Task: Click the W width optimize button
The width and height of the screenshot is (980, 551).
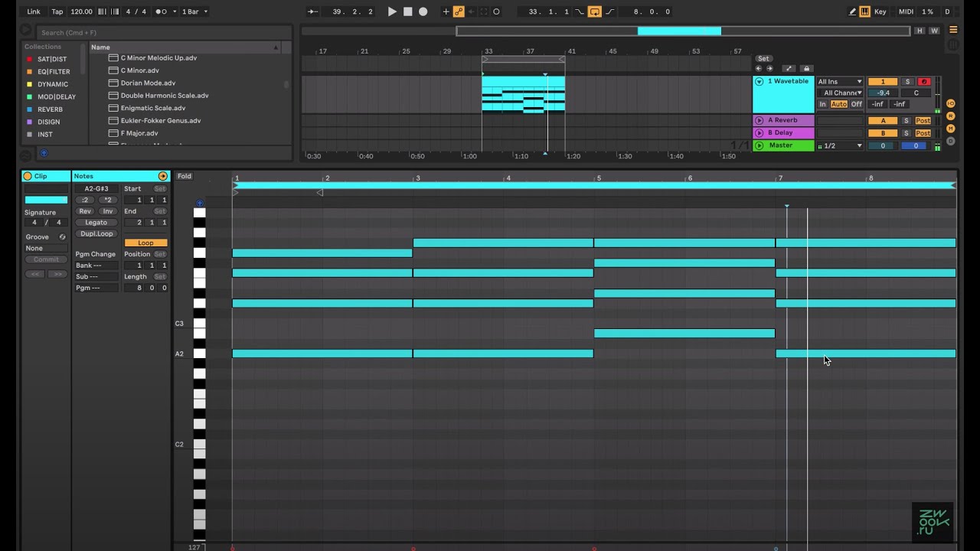Action: click(x=934, y=31)
